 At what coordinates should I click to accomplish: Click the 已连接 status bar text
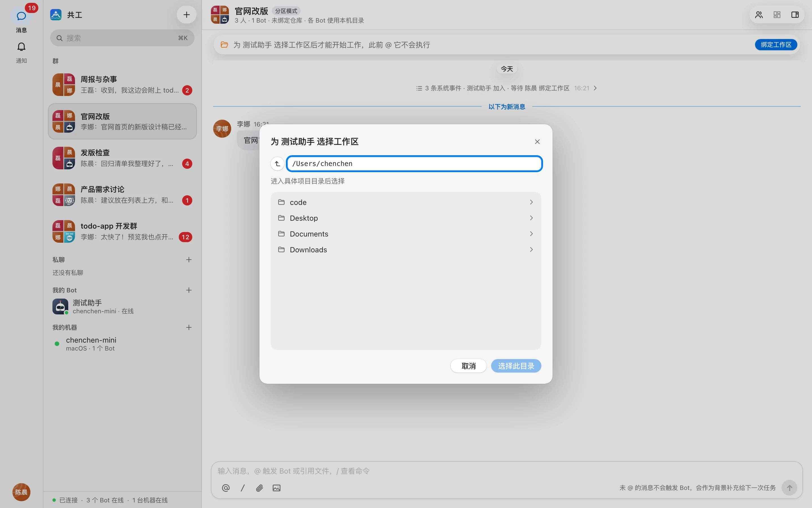click(69, 500)
